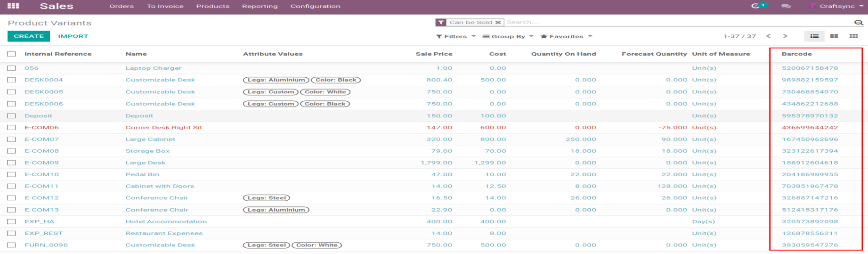
Task: Select the E-COM07 Large Cabinet checkbox
Action: coord(11,139)
